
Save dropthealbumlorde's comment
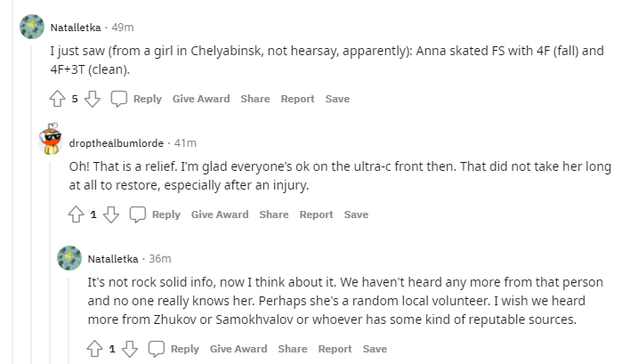point(356,214)
